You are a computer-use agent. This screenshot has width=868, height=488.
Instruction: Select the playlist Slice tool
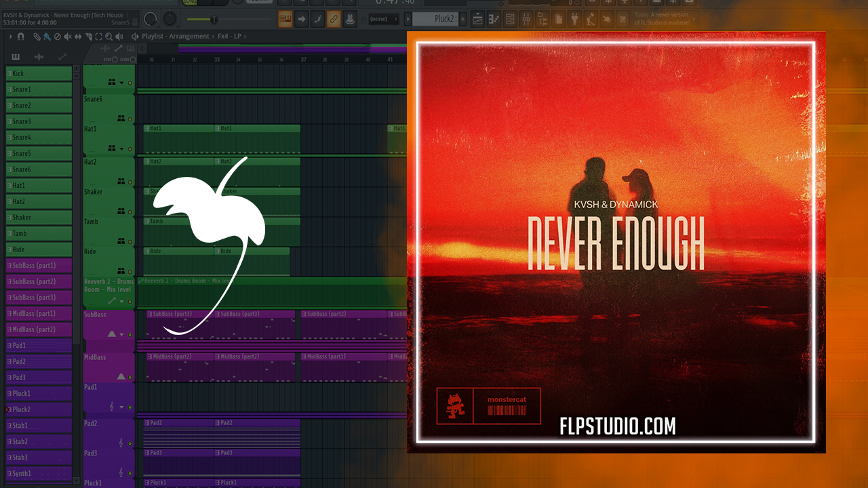click(88, 37)
